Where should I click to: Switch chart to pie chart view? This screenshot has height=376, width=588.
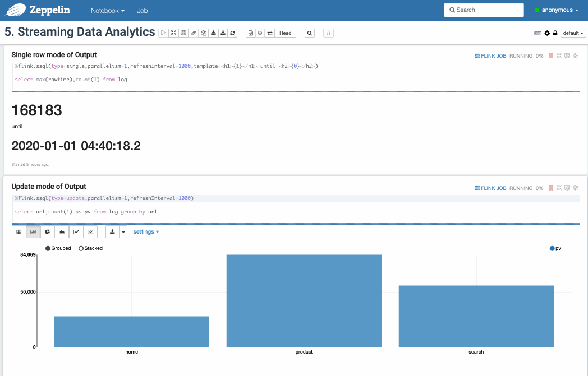[48, 231]
